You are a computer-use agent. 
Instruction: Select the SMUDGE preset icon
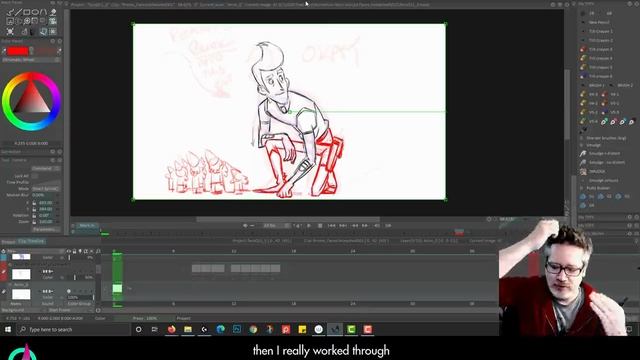[583, 171]
